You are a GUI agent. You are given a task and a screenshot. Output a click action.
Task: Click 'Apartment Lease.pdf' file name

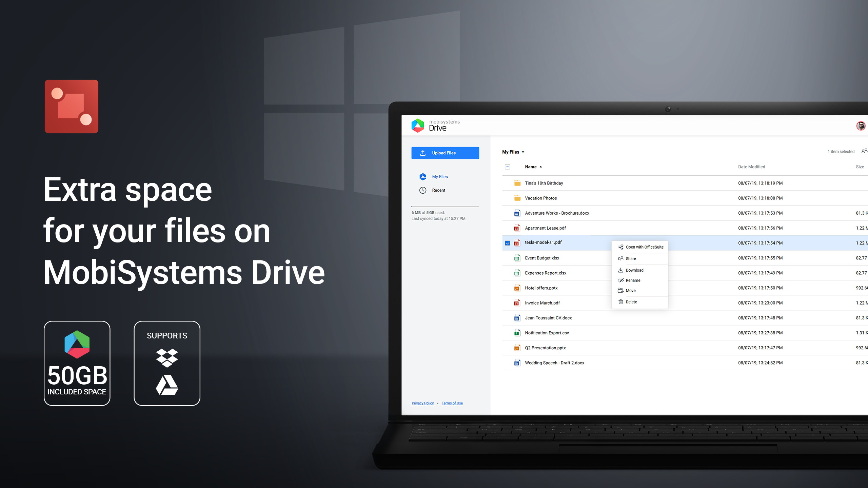click(x=545, y=228)
